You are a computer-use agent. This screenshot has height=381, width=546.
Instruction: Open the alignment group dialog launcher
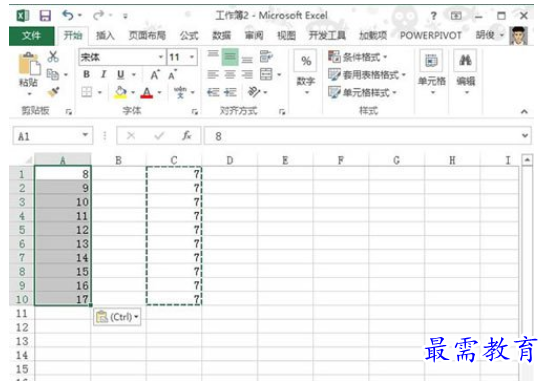pyautogui.click(x=282, y=111)
